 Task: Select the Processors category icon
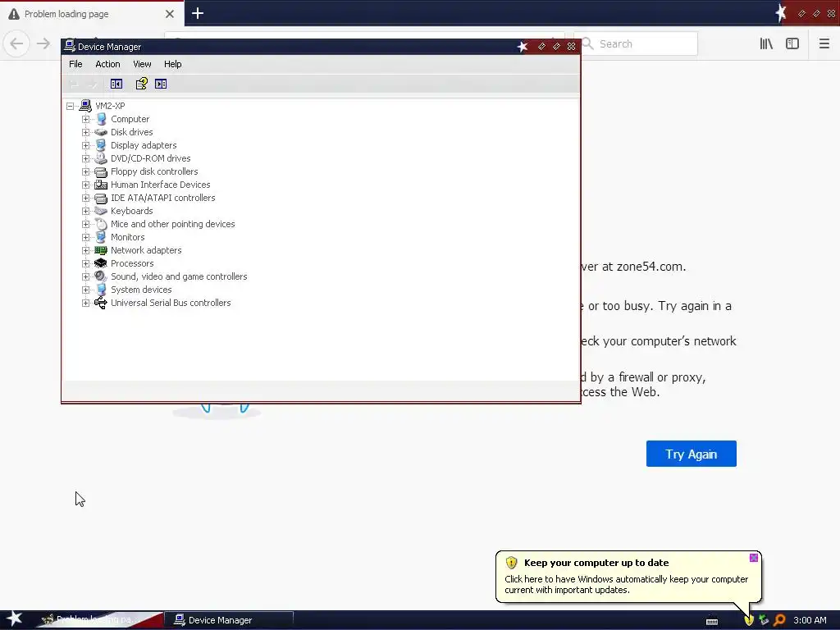101,263
